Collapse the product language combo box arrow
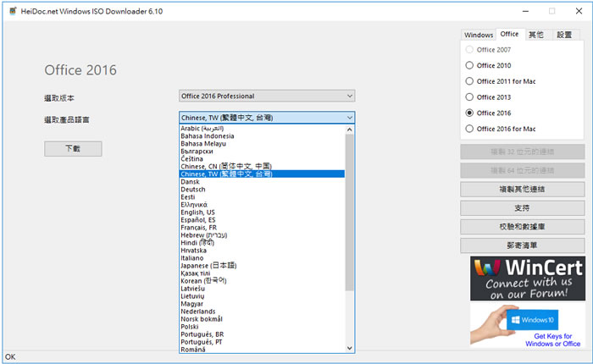 (349, 118)
